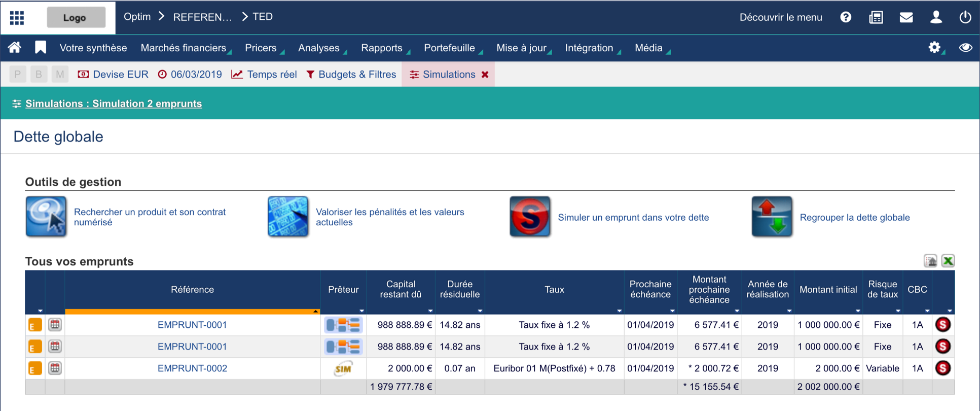Toggle the M mode button

pyautogui.click(x=60, y=75)
